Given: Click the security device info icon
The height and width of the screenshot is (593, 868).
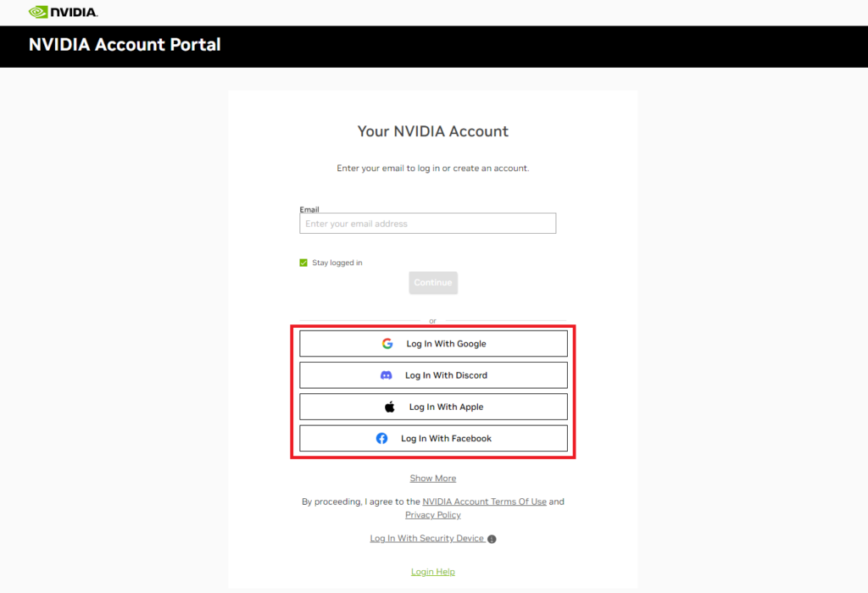Looking at the screenshot, I should (x=492, y=539).
